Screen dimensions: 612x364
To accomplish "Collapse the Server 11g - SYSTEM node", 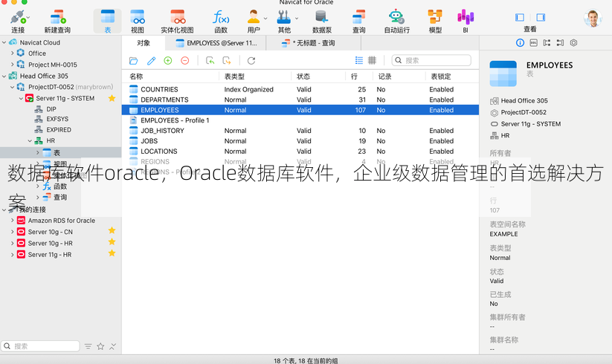I will (x=21, y=98).
